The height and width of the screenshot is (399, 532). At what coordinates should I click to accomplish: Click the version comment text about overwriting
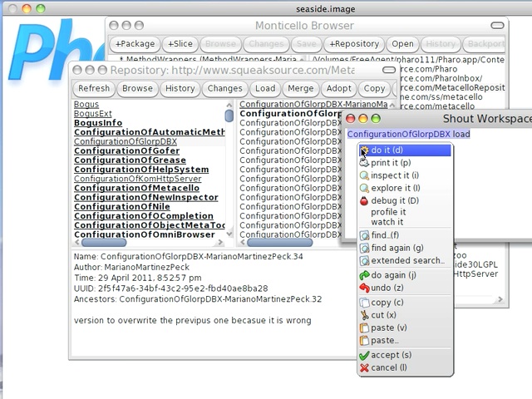192,321
